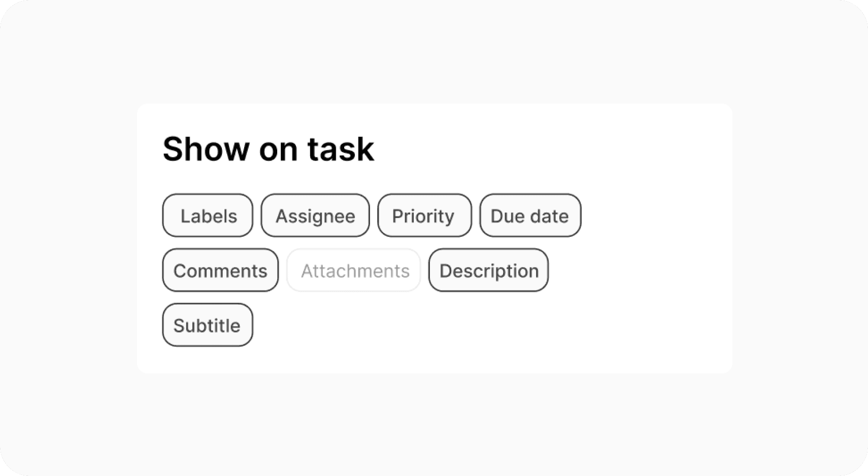
Task: Click the disabled-looking Attachments option
Action: [354, 270]
